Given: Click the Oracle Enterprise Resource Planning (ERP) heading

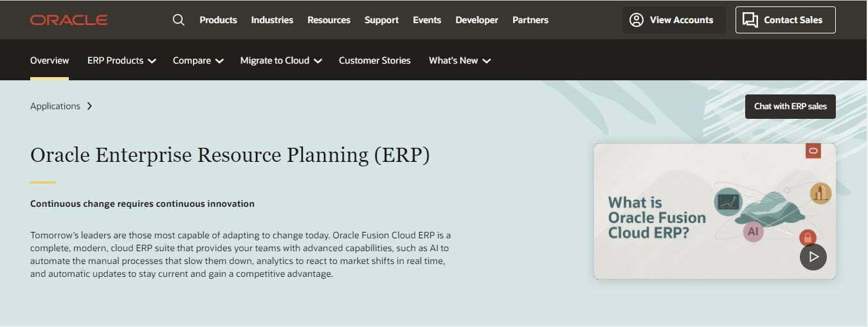Looking at the screenshot, I should 230,155.
